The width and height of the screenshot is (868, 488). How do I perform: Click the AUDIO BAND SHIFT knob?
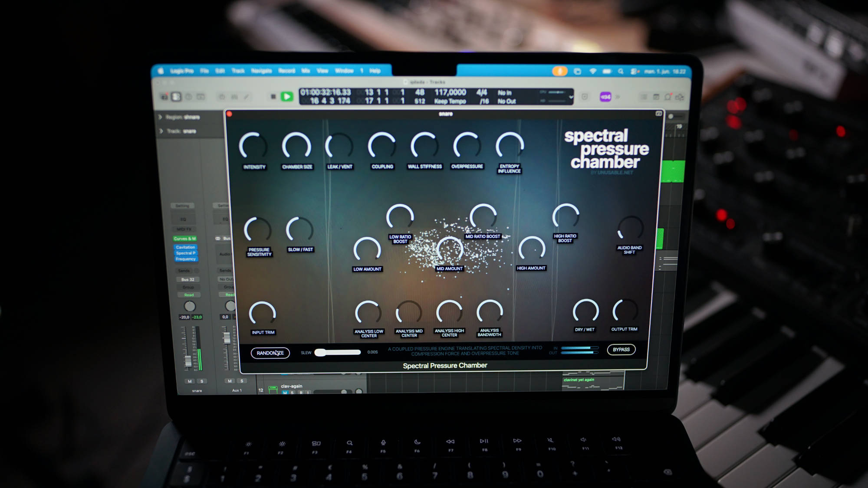pyautogui.click(x=630, y=229)
